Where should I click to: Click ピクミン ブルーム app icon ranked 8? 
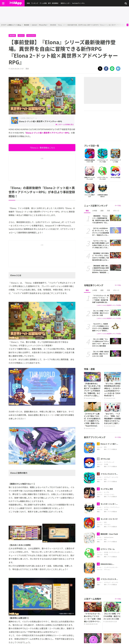(x=89, y=553)
